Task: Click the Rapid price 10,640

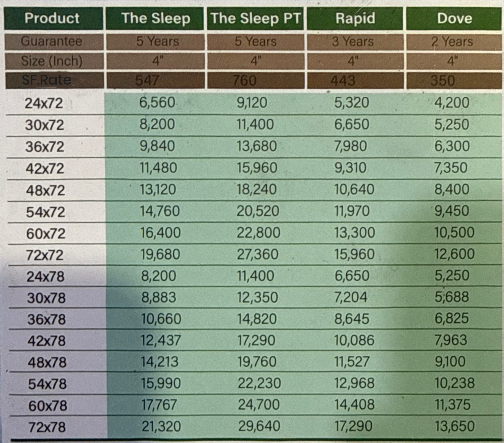Action: tap(354, 189)
